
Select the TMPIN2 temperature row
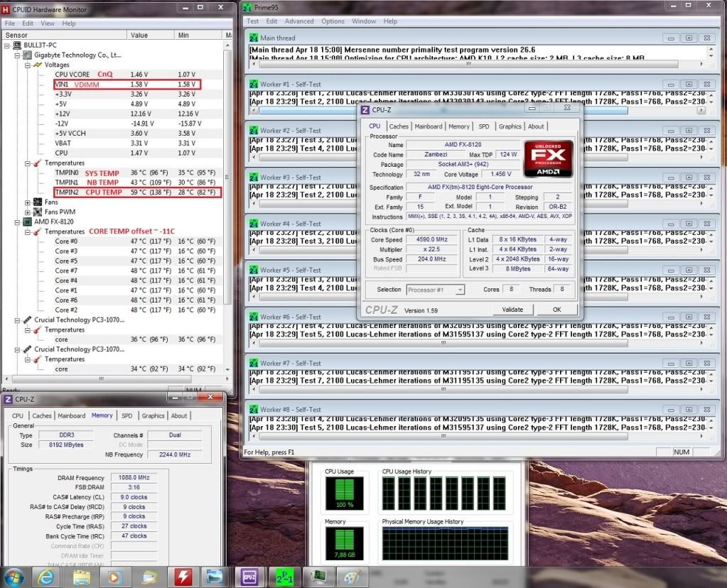pyautogui.click(x=138, y=192)
